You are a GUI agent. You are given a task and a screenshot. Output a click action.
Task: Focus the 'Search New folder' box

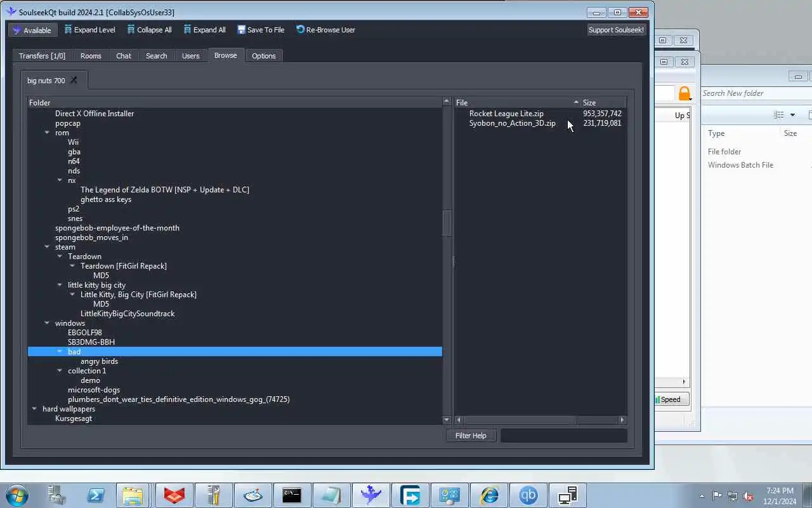click(755, 93)
